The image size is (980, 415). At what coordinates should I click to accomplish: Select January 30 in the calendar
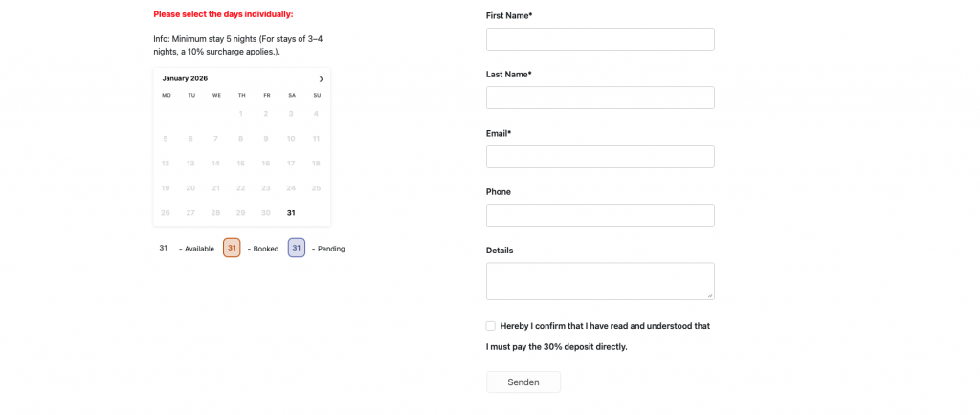click(x=266, y=213)
